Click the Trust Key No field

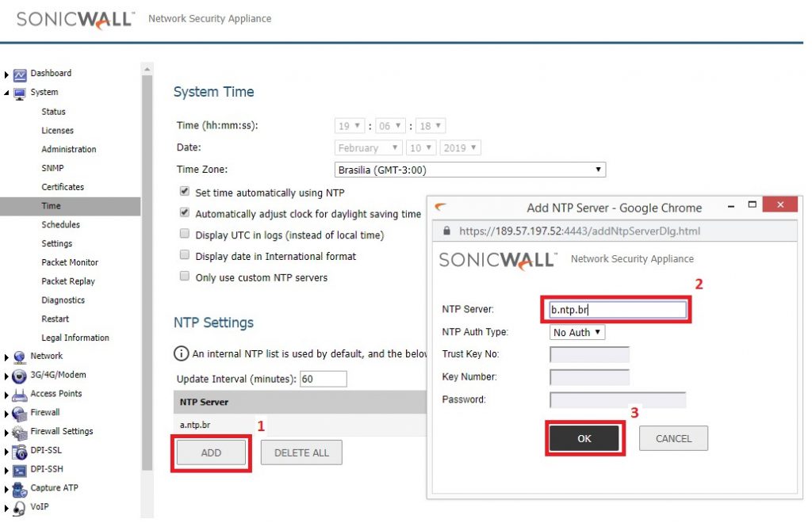(x=589, y=355)
